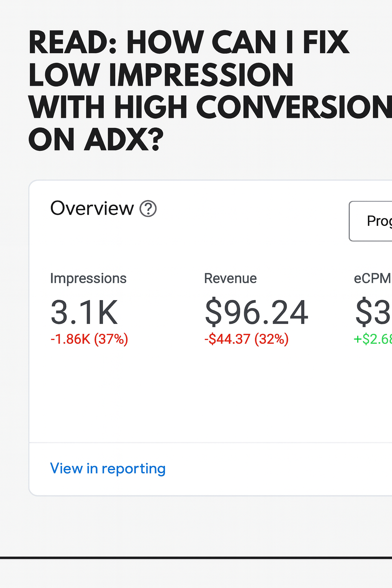This screenshot has height=588, width=392.
Task: Open the View in reporting link
Action: coord(108,469)
